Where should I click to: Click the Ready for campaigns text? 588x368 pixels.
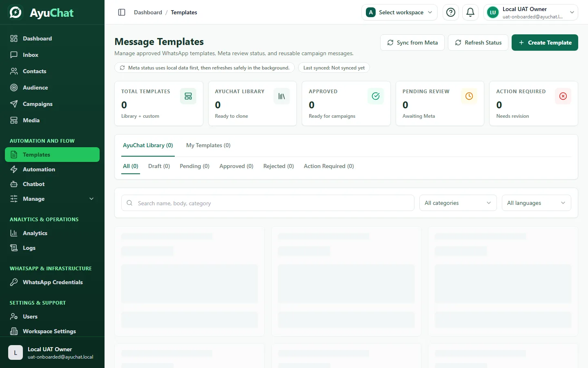(332, 116)
